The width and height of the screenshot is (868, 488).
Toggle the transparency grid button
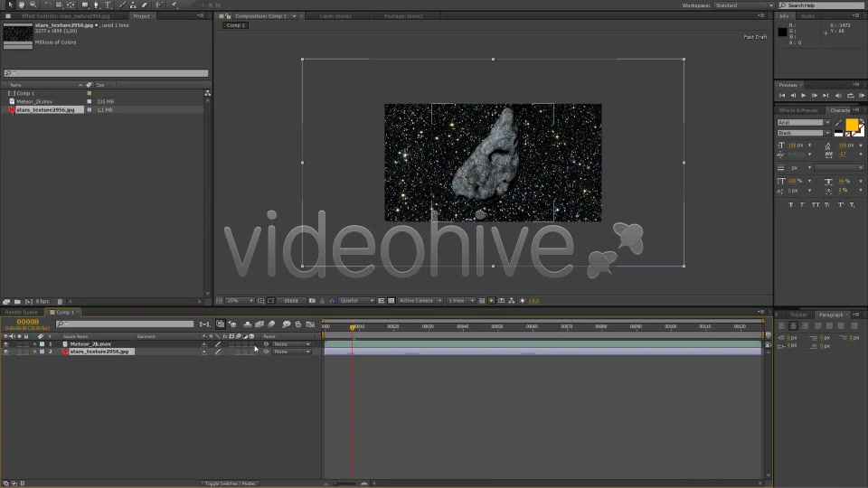point(391,300)
